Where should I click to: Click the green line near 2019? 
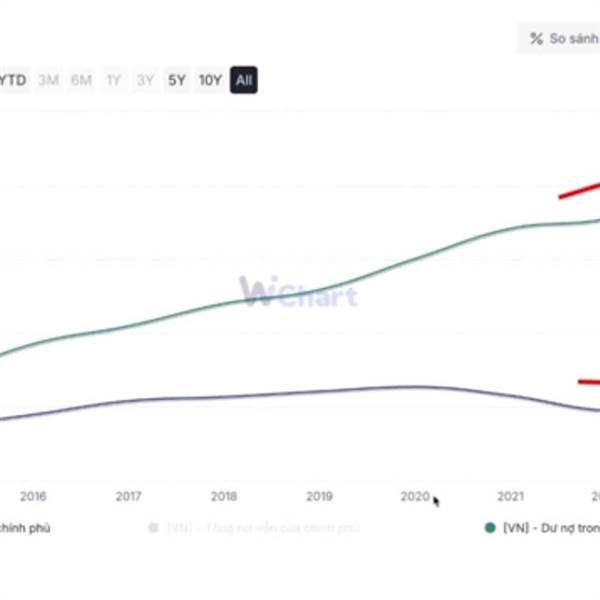click(x=319, y=289)
